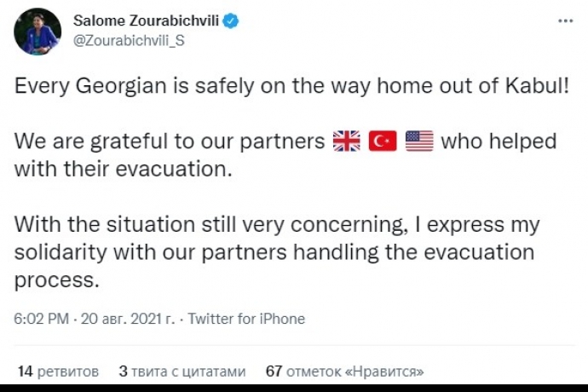The height and width of the screenshot is (392, 588).
Task: Click the line "with their evacuation."
Action: pyautogui.click(x=124, y=168)
